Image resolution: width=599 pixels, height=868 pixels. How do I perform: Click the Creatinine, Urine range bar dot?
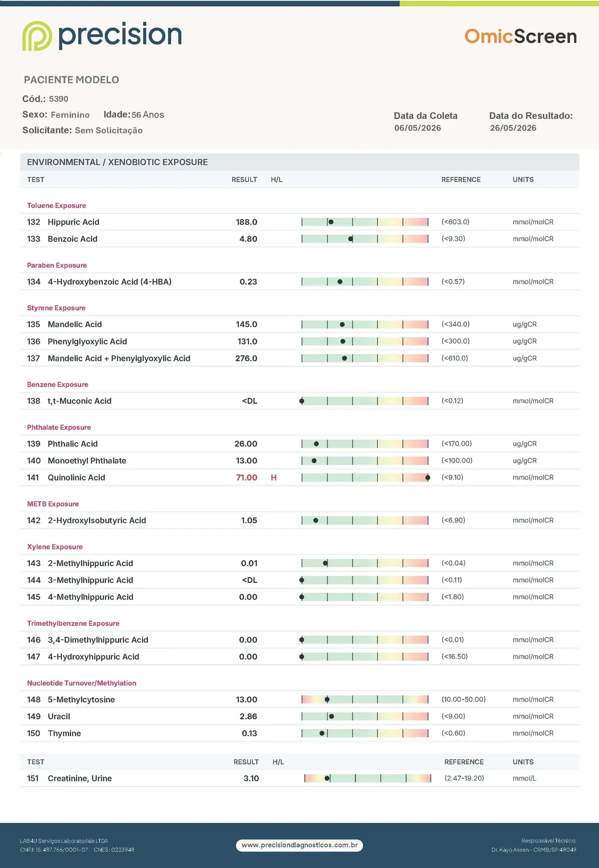coord(327,779)
